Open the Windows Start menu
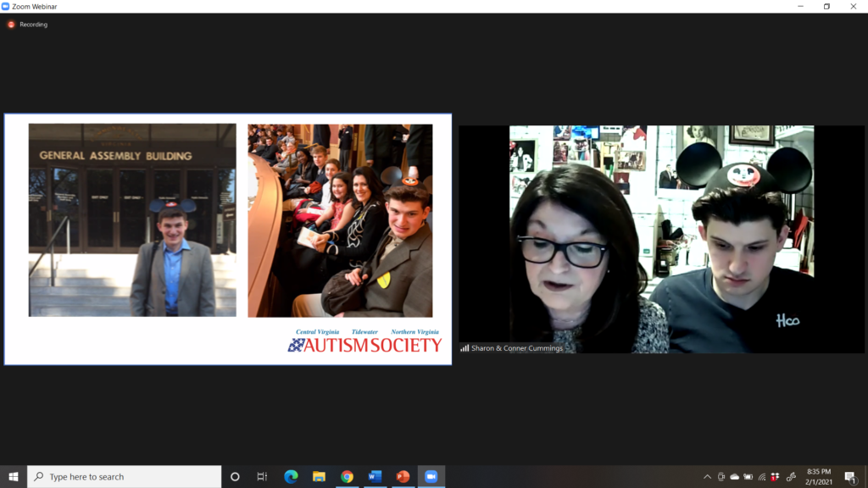Screen dimensions: 868x488 tap(14, 476)
